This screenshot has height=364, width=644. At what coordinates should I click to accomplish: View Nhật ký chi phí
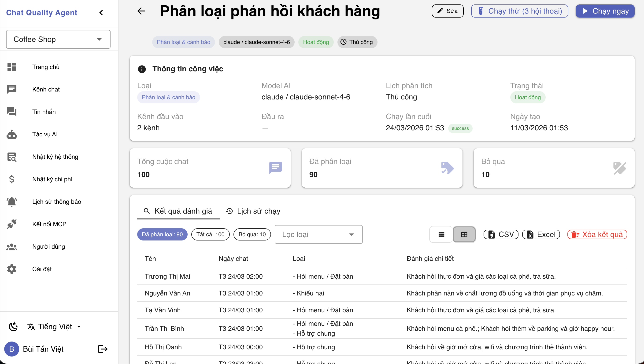pos(52,179)
